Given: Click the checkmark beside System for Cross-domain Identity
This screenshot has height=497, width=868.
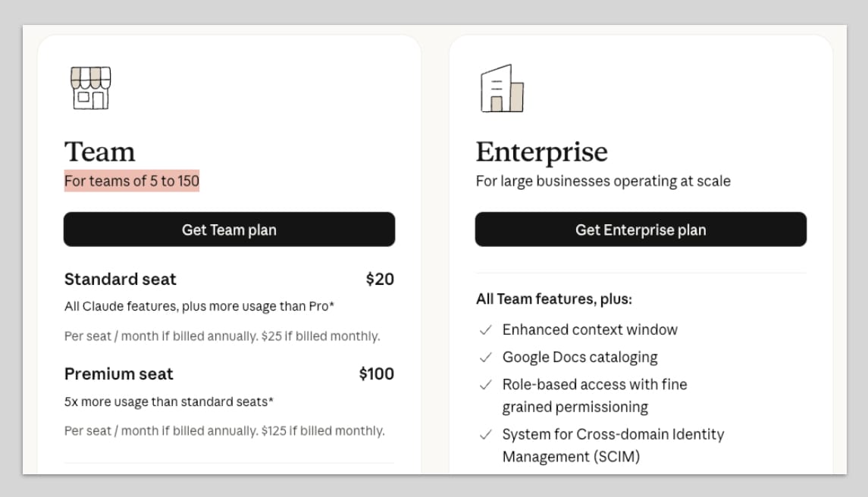Looking at the screenshot, I should 486,435.
